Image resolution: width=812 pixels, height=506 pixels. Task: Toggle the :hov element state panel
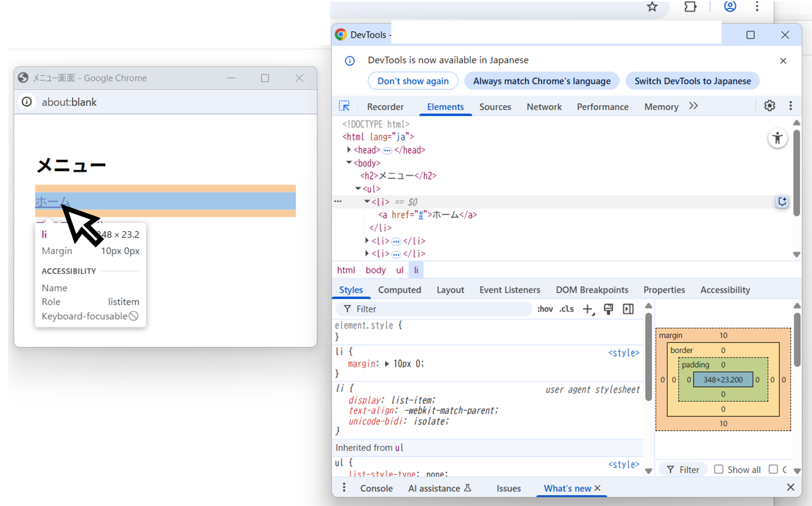click(x=545, y=309)
